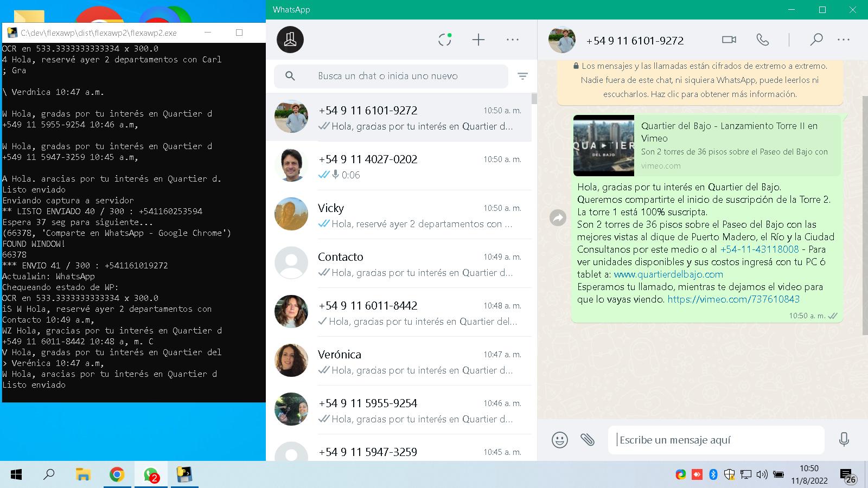Open chat +54 9 11 6101-9272 in list
868x488 pixels.
point(399,117)
